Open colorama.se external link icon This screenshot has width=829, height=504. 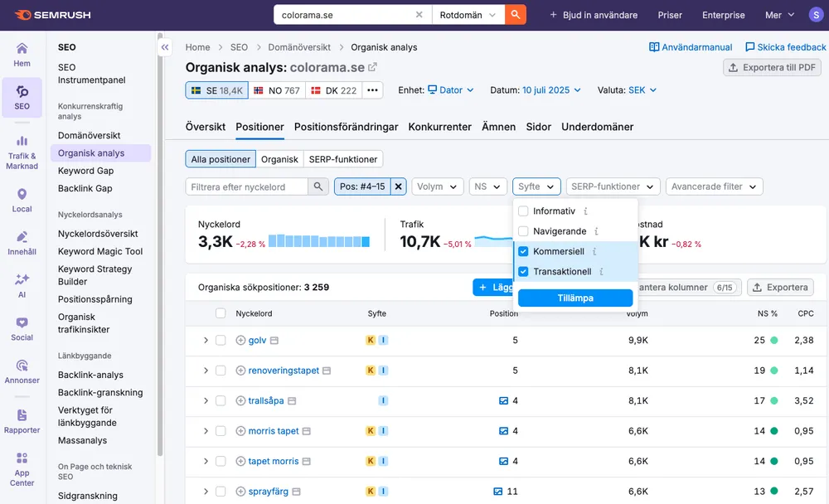click(373, 67)
